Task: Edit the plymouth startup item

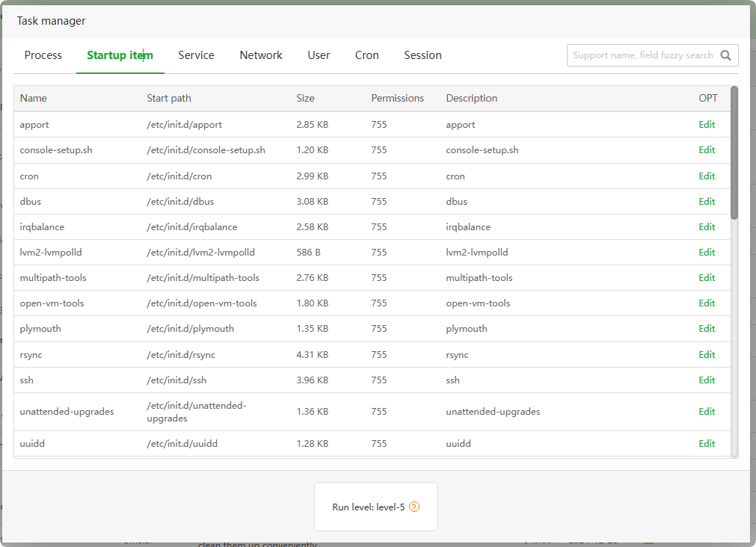Action: click(x=707, y=329)
